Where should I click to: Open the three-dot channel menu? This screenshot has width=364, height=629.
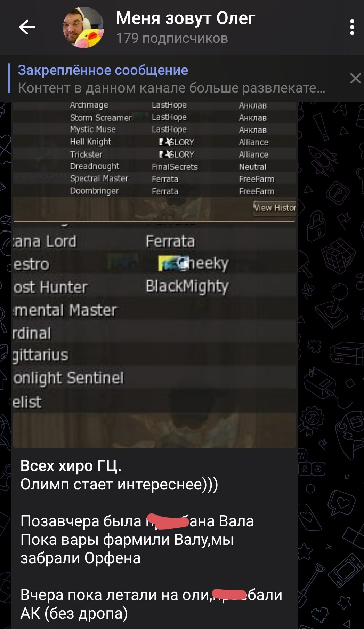[x=352, y=27]
